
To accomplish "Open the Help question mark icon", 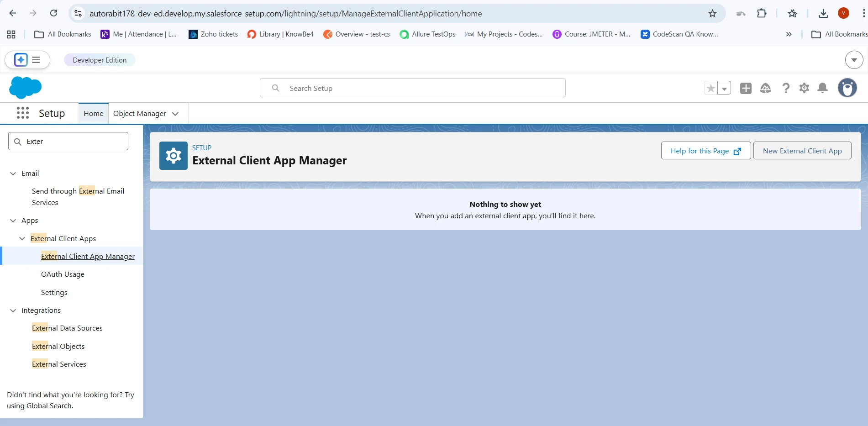I will [785, 88].
